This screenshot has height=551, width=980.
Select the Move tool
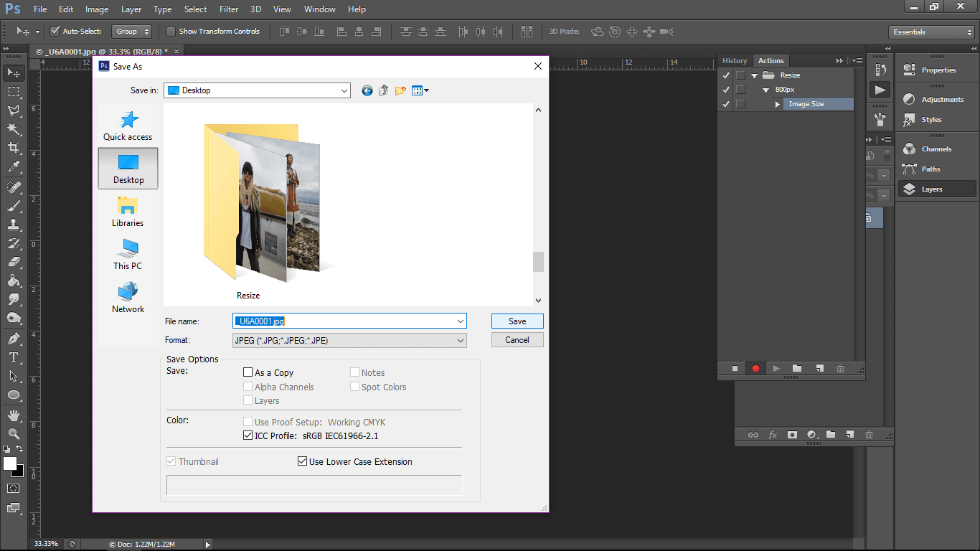(x=14, y=72)
